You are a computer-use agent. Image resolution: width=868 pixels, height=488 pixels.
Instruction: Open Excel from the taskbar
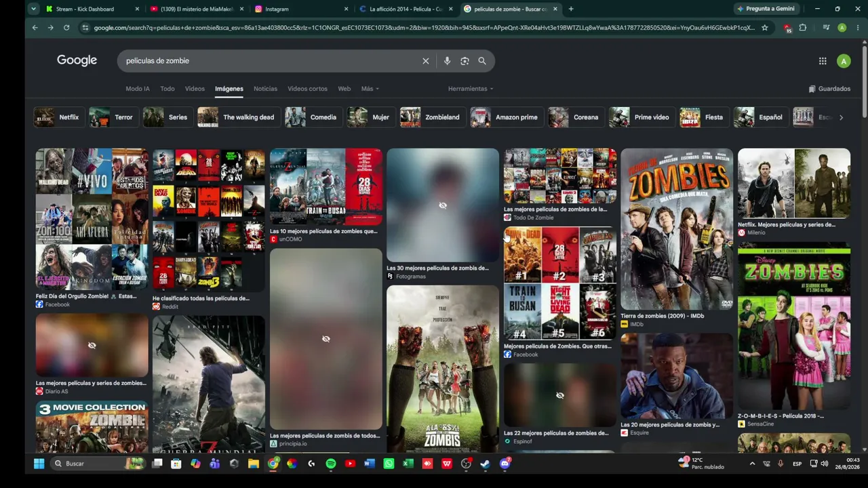click(x=408, y=464)
